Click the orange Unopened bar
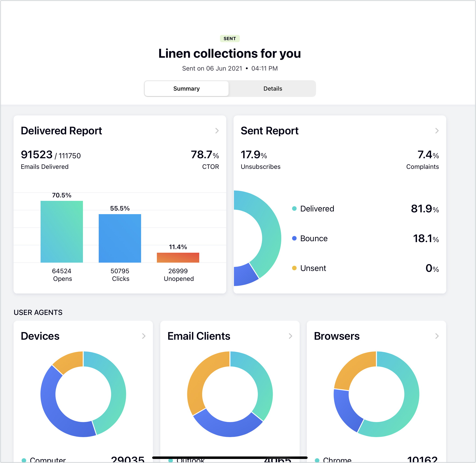Image resolution: width=476 pixels, height=463 pixels. pos(178,257)
